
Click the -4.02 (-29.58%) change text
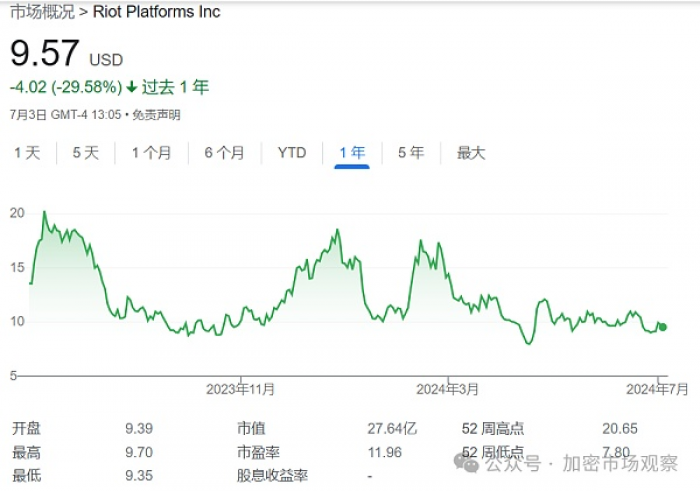coord(66,87)
